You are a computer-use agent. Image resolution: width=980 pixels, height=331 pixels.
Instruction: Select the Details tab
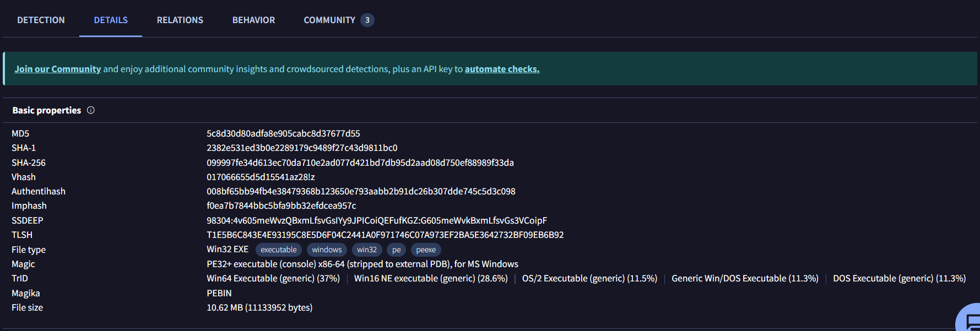(111, 20)
